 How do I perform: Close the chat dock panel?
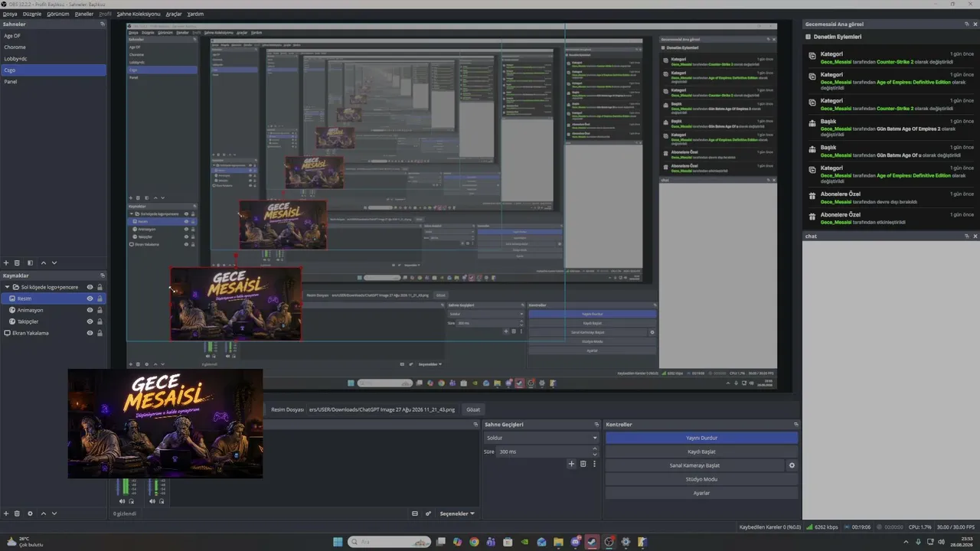pos(975,236)
